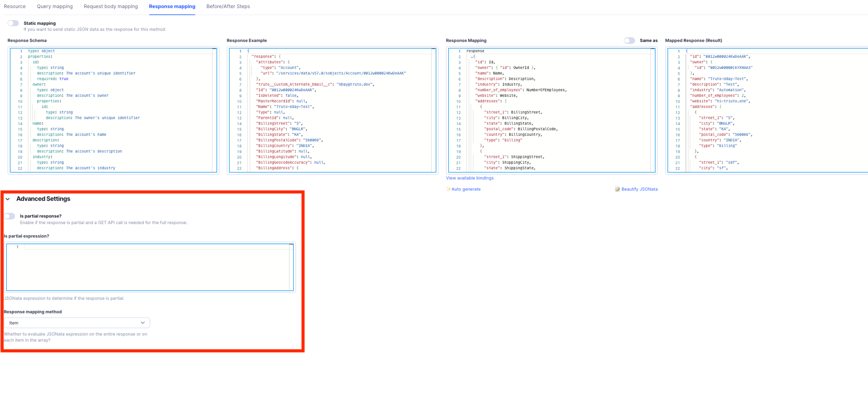The image size is (868, 408).
Task: Click View available bindings link
Action: click(470, 178)
